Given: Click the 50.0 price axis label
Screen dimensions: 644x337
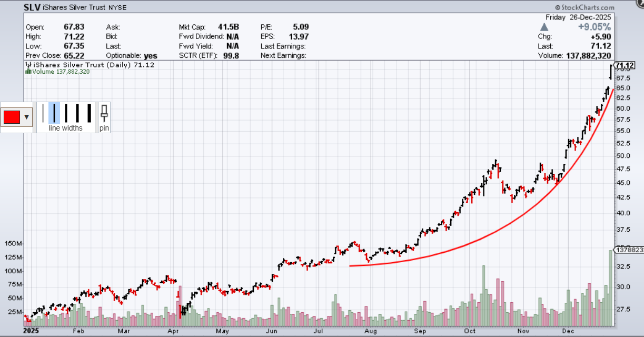Looking at the screenshot, I should click(x=623, y=156).
